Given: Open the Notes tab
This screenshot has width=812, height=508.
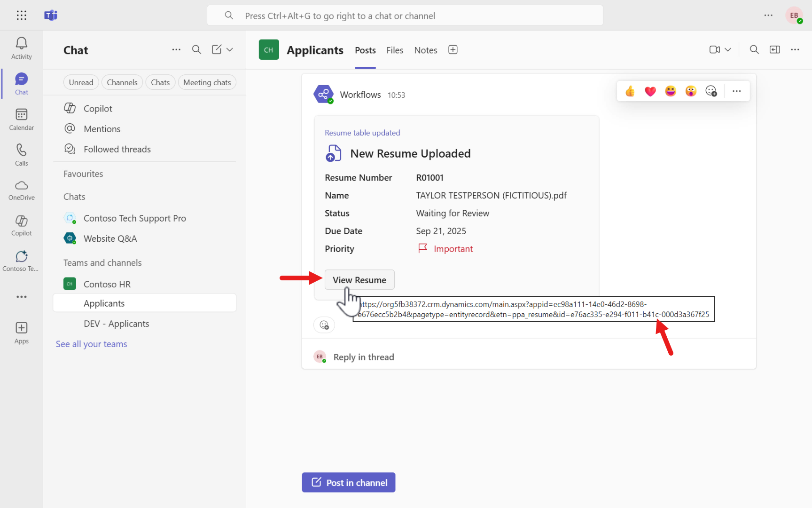Looking at the screenshot, I should 425,50.
